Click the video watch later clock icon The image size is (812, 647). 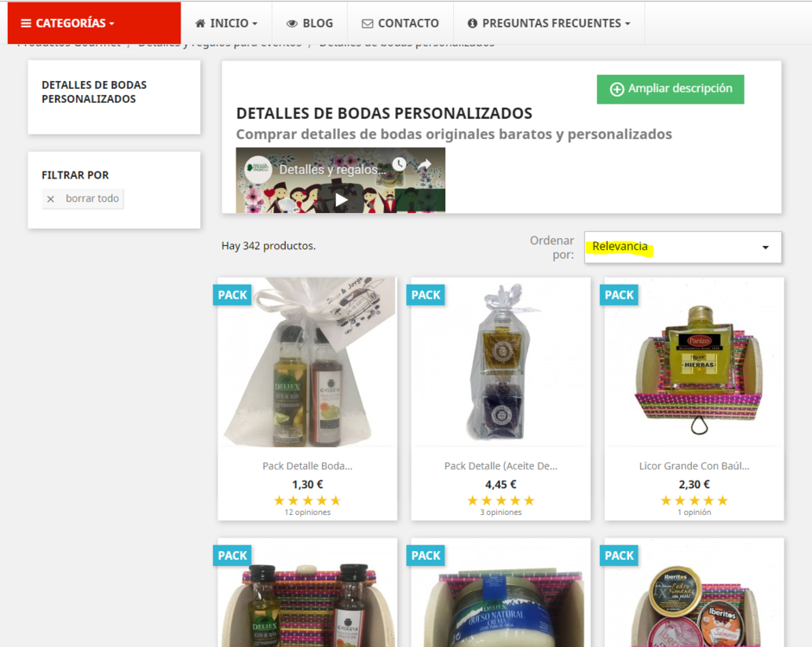pyautogui.click(x=399, y=165)
